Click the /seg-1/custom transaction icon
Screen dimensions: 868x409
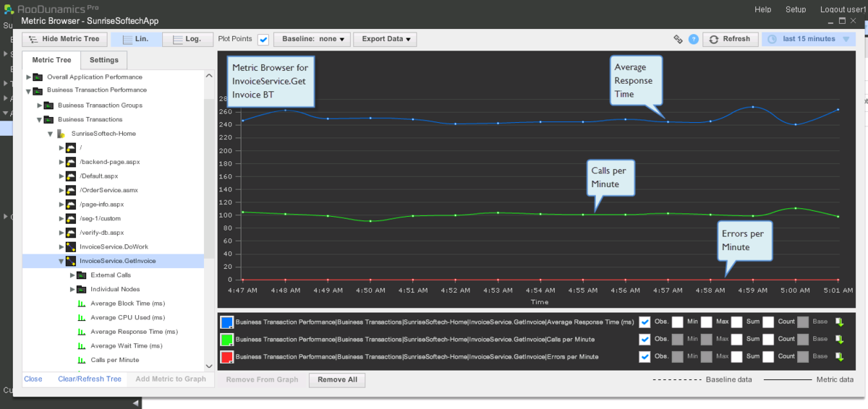[71, 218]
